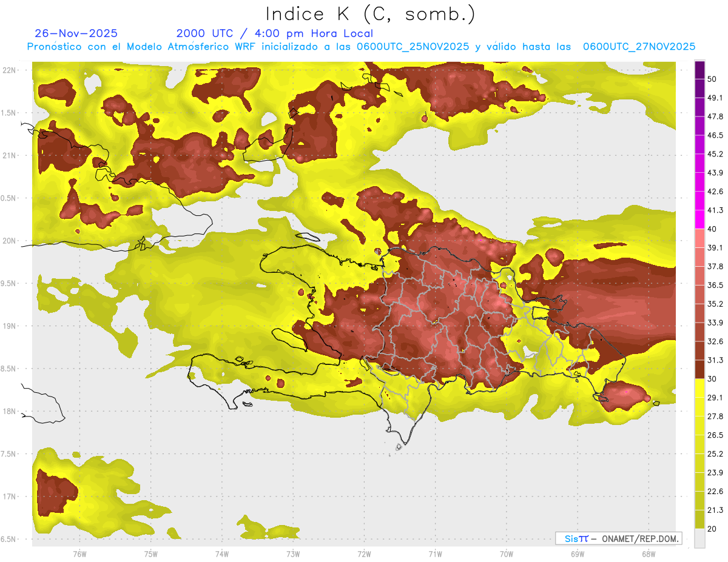728x562 pixels.
Task: Click the '20N' latitude label
Action: pyautogui.click(x=9, y=241)
